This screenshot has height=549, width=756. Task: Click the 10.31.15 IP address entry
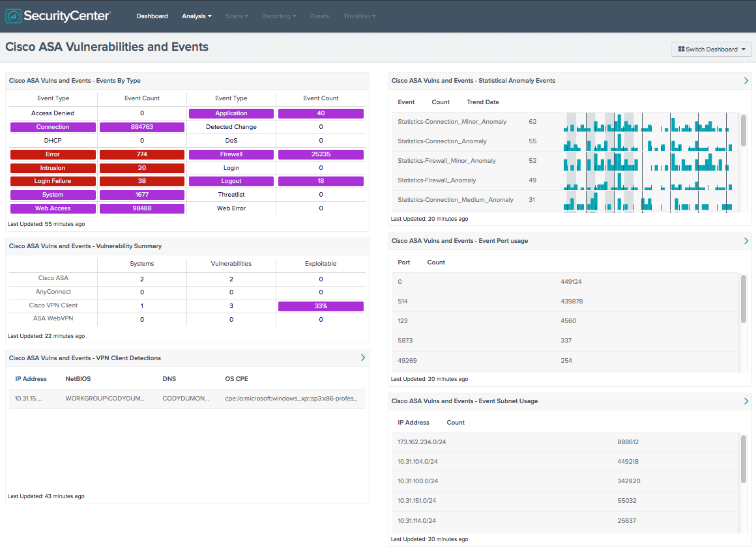[28, 399]
